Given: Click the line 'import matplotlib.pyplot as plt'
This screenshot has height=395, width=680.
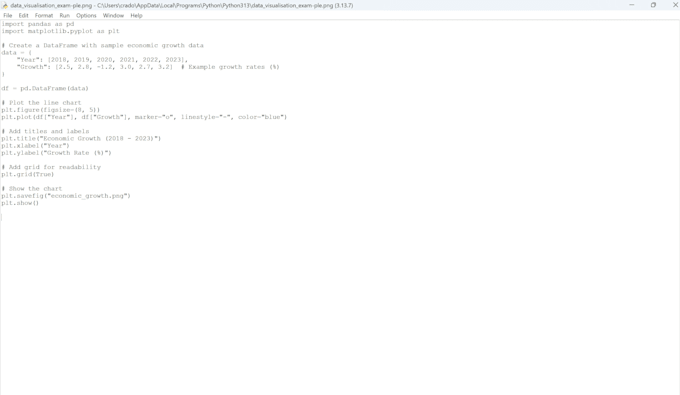Looking at the screenshot, I should 60,31.
